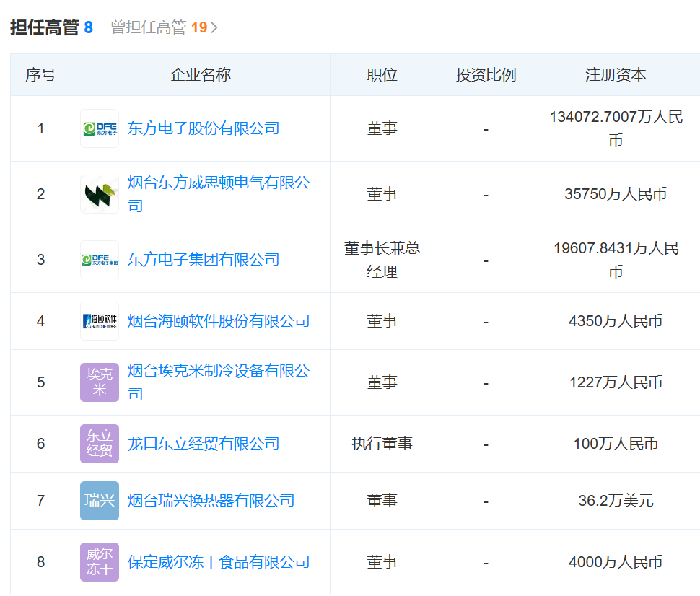This screenshot has height=596, width=700.
Task: Click the 134072.7007万人民币 capital cell
Action: point(616,128)
